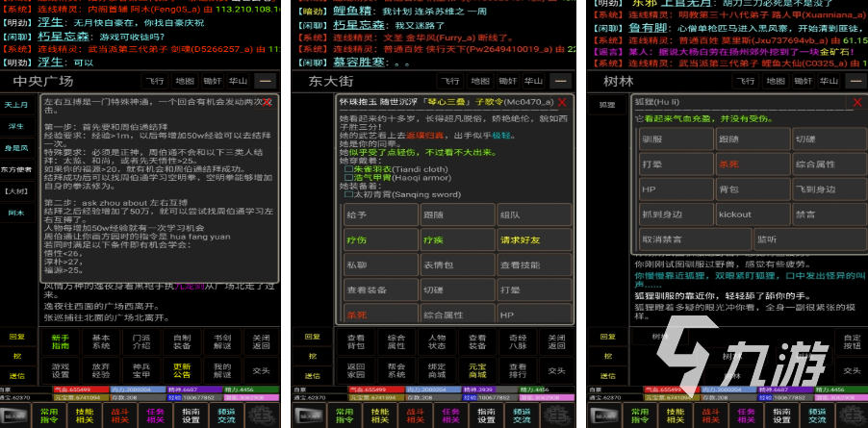Collapse the 树林 header with dash button
This screenshot has width=868, height=428.
click(x=854, y=82)
